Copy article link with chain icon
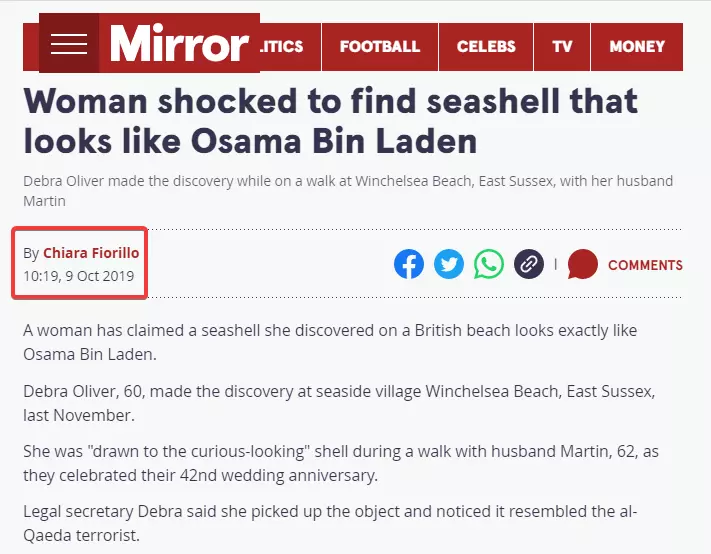Image resolution: width=711 pixels, height=554 pixels. [529, 264]
